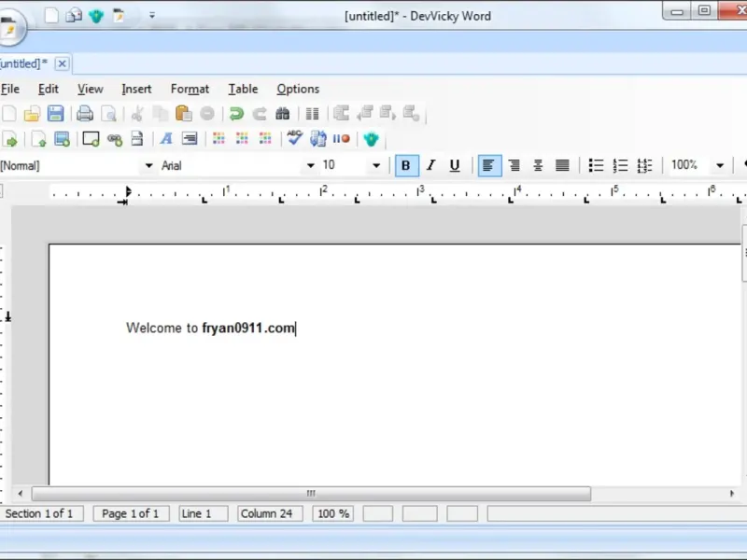Click the "Column 24" status entry
Image resolution: width=747 pixels, height=560 pixels.
270,514
